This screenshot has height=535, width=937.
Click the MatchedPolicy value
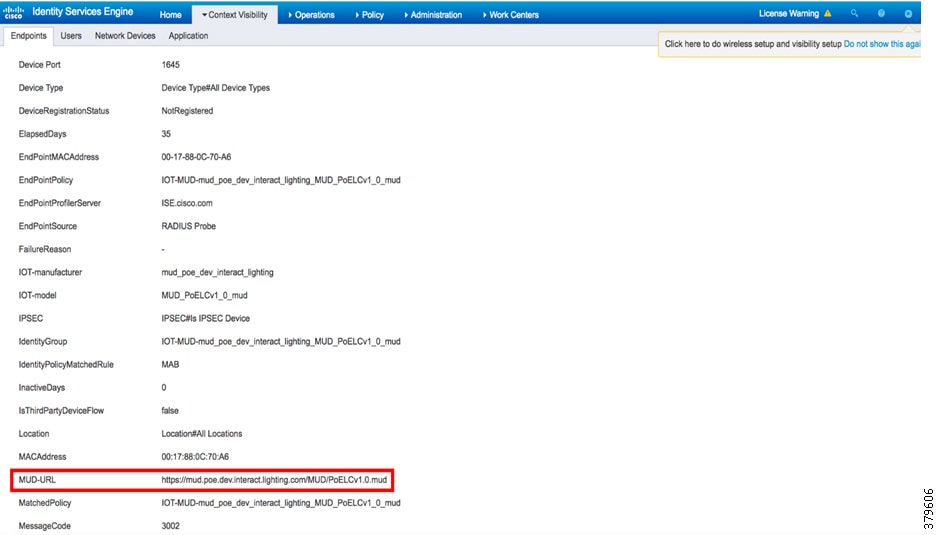281,503
